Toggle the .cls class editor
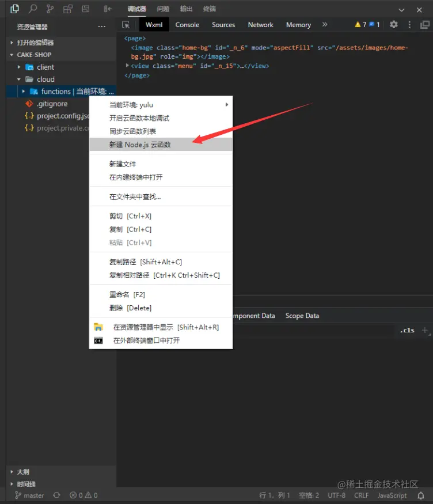Viewport: 433px width, 504px height. pyautogui.click(x=407, y=330)
